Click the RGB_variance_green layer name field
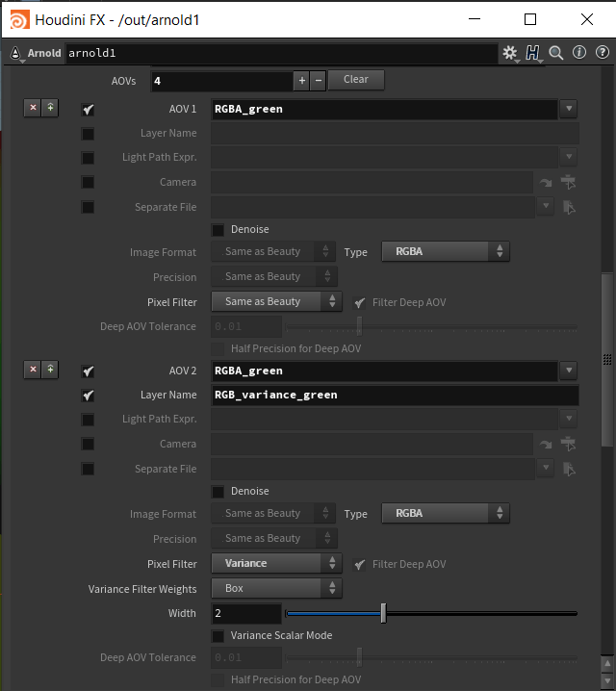The width and height of the screenshot is (616, 691). pos(395,396)
